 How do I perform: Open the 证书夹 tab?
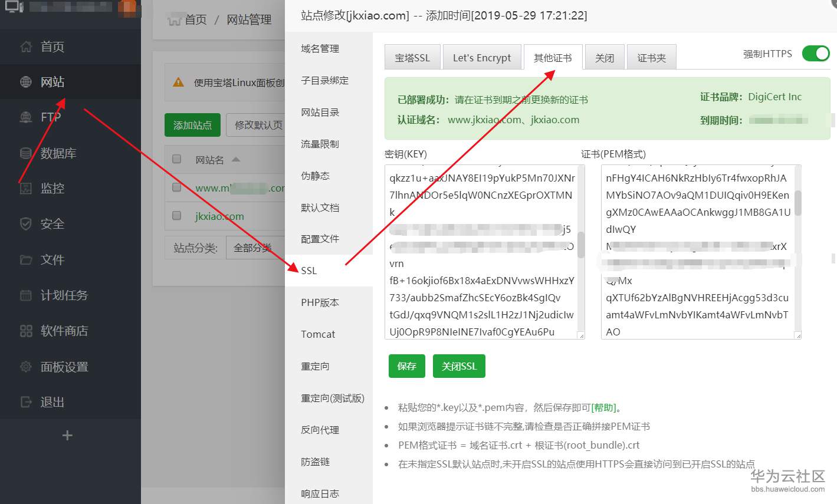coord(652,58)
